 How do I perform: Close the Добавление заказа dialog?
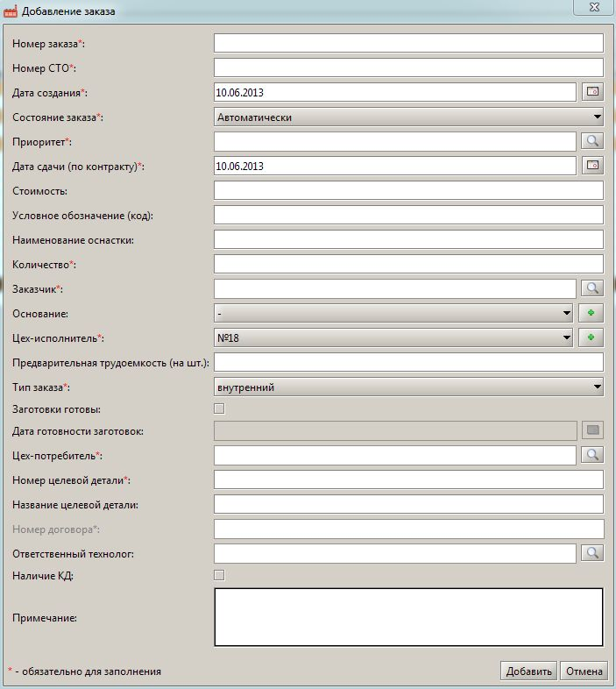[593, 8]
